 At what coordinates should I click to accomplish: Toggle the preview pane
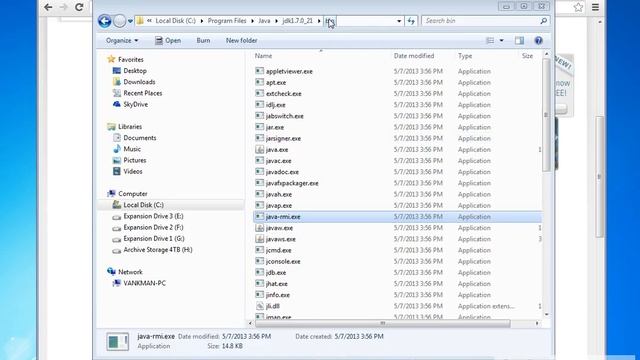(x=519, y=40)
